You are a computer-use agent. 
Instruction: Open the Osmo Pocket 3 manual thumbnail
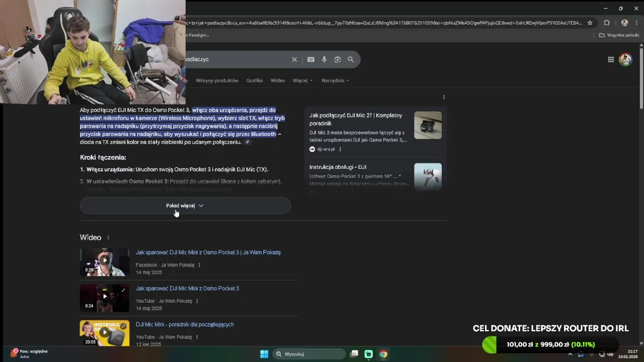click(x=428, y=176)
